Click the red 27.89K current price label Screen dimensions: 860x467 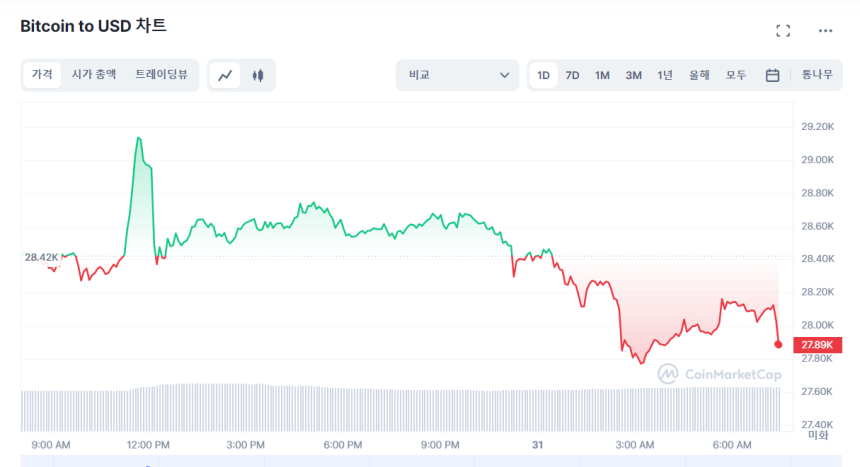coord(818,345)
